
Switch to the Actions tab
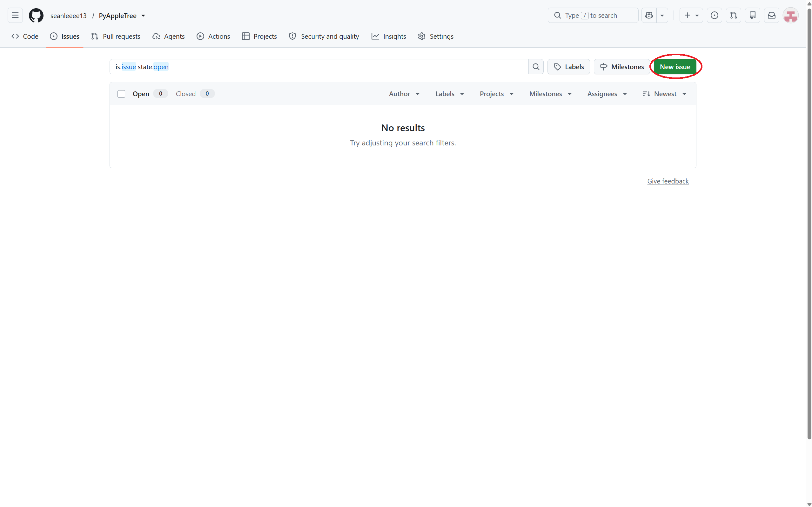point(213,36)
